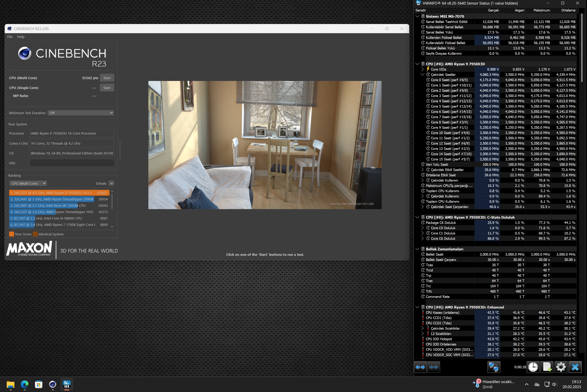Screen dimensions: 587x392
Task: Open the volume tray icon
Action: pos(554,384)
